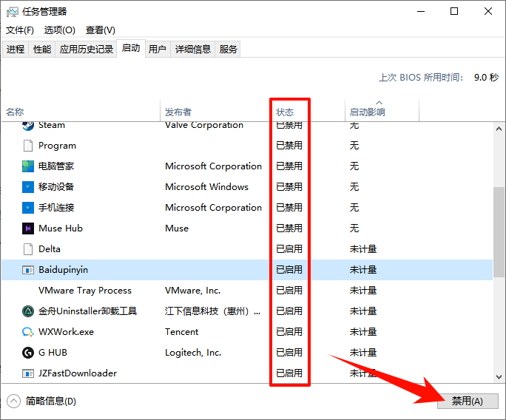Screen dimensions: 506x420
Task: Switch to the 服务 tab
Action: (228, 50)
